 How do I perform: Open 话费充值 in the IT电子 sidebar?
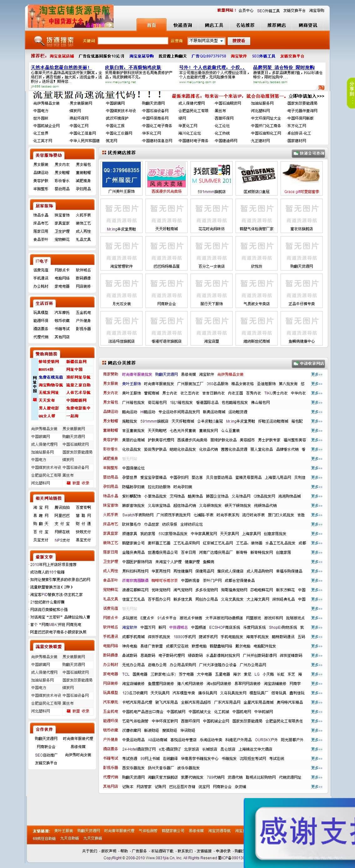click(x=41, y=270)
